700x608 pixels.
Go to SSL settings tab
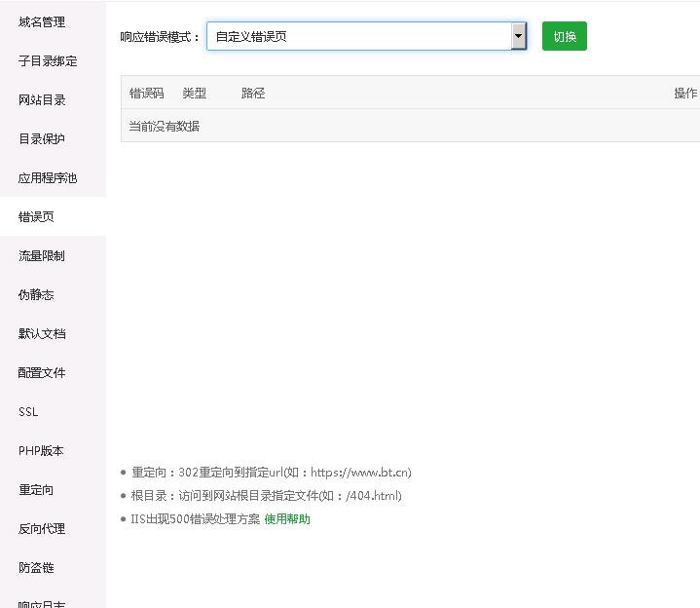pyautogui.click(x=28, y=411)
